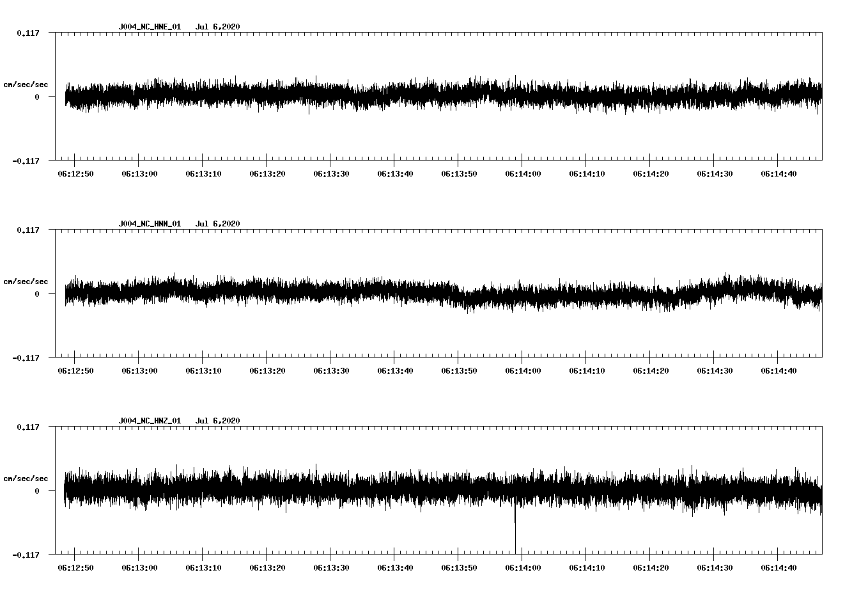Click 06:14:00 time label on HNZ axis
This screenshot has width=868, height=591.
523,568
